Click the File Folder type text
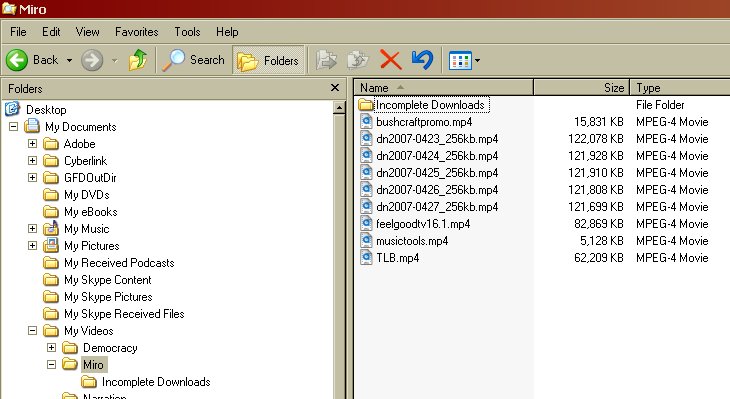This screenshot has height=399, width=730. click(x=660, y=105)
